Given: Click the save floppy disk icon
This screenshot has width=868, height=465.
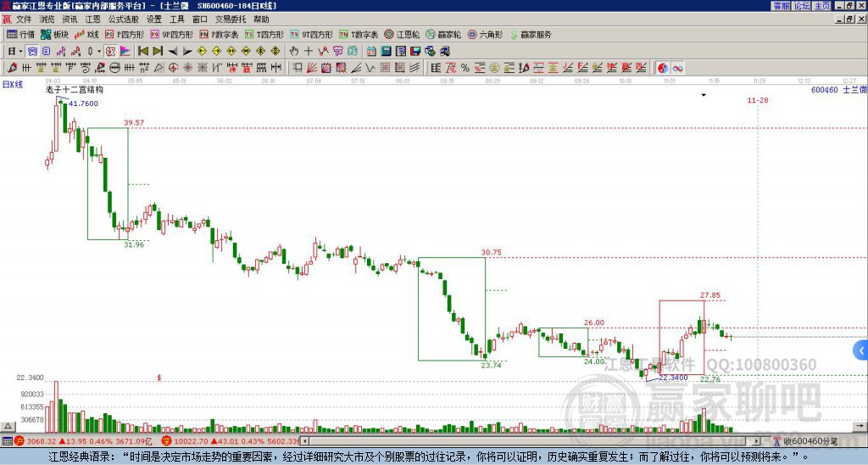Looking at the screenshot, I should [x=415, y=52].
